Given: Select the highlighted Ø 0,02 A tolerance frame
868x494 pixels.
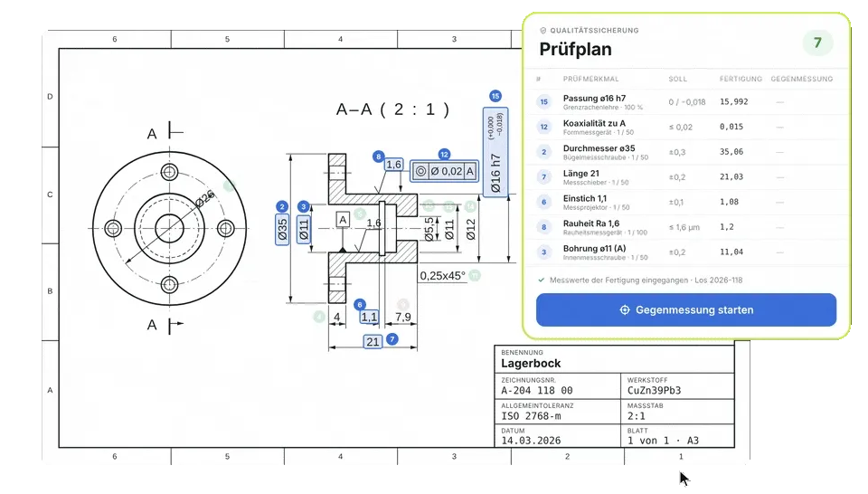Looking at the screenshot, I should [445, 171].
